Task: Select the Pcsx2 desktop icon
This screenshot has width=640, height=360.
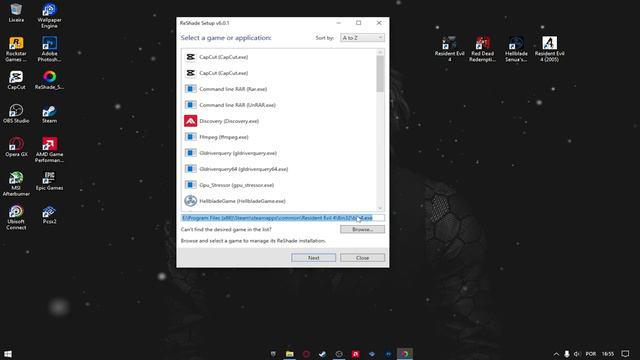Action: coord(49,214)
